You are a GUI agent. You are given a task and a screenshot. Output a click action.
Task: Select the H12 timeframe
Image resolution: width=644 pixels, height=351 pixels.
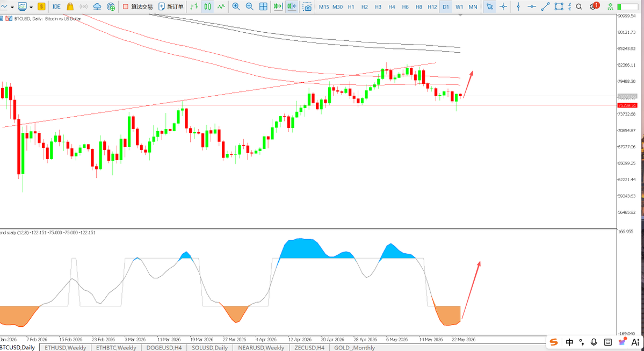[x=432, y=7]
